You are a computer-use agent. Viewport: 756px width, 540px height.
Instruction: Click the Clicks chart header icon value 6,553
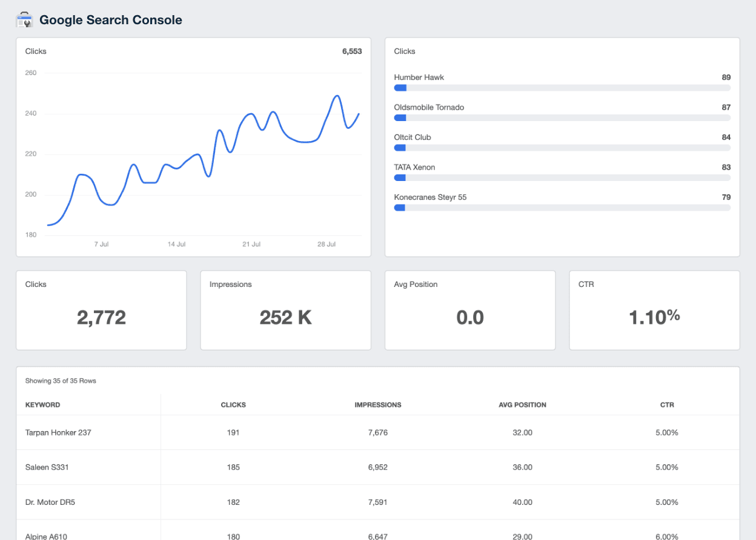(354, 51)
